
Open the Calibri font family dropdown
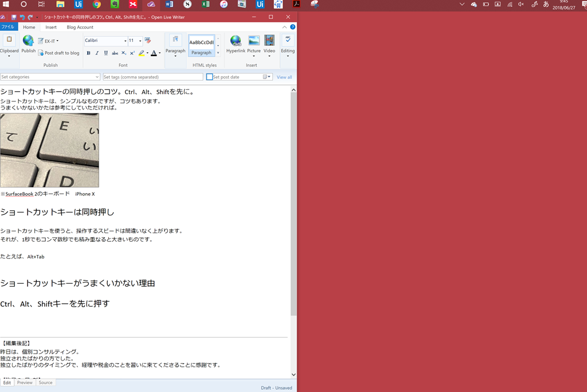125,41
